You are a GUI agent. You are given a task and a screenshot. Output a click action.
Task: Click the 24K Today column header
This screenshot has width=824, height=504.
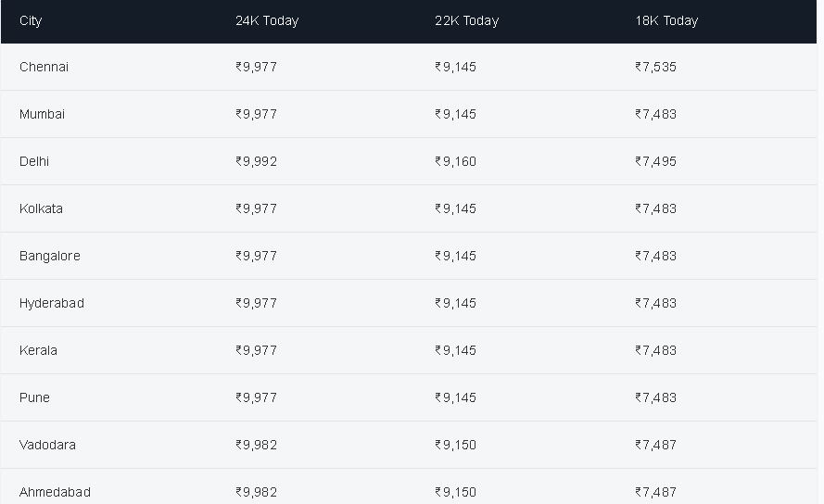[x=267, y=21]
